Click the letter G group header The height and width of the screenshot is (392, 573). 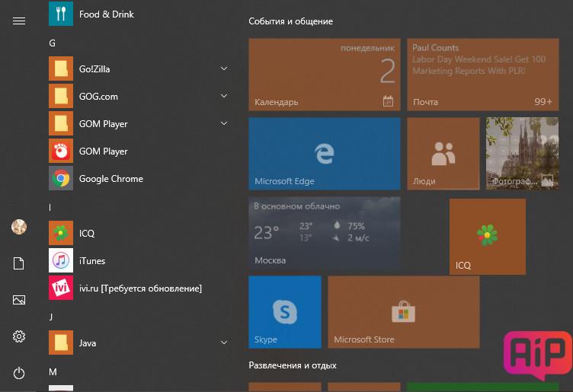53,43
